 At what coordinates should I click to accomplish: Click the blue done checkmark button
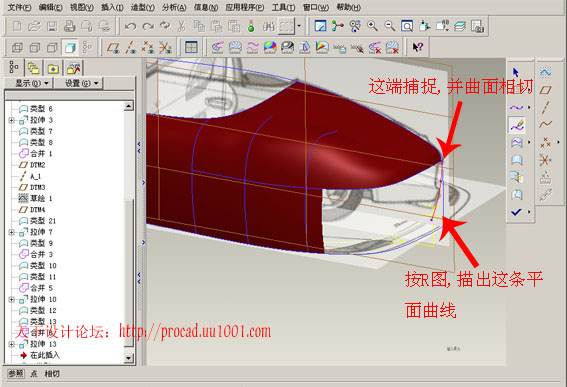click(516, 212)
